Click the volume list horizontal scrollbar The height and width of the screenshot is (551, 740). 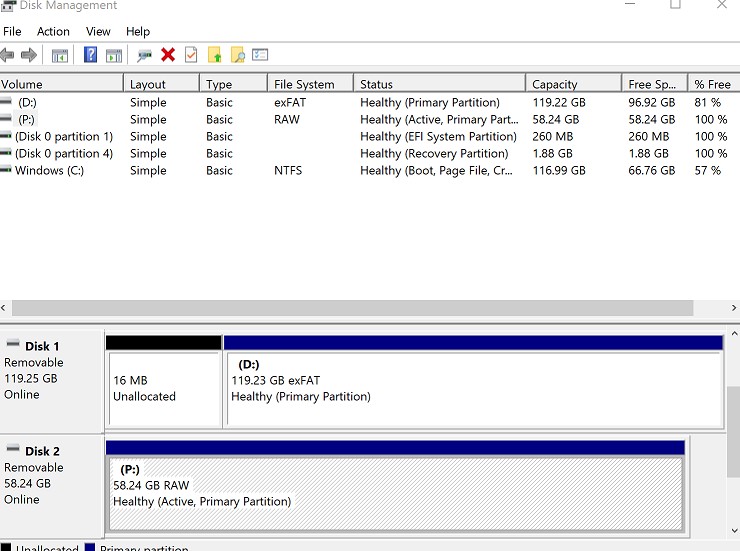(x=350, y=308)
